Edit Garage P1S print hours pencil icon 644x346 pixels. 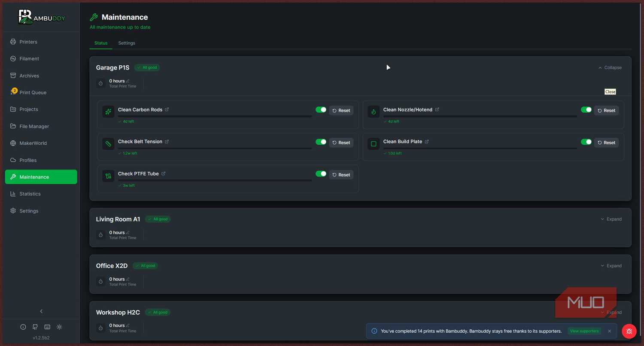[128, 81]
